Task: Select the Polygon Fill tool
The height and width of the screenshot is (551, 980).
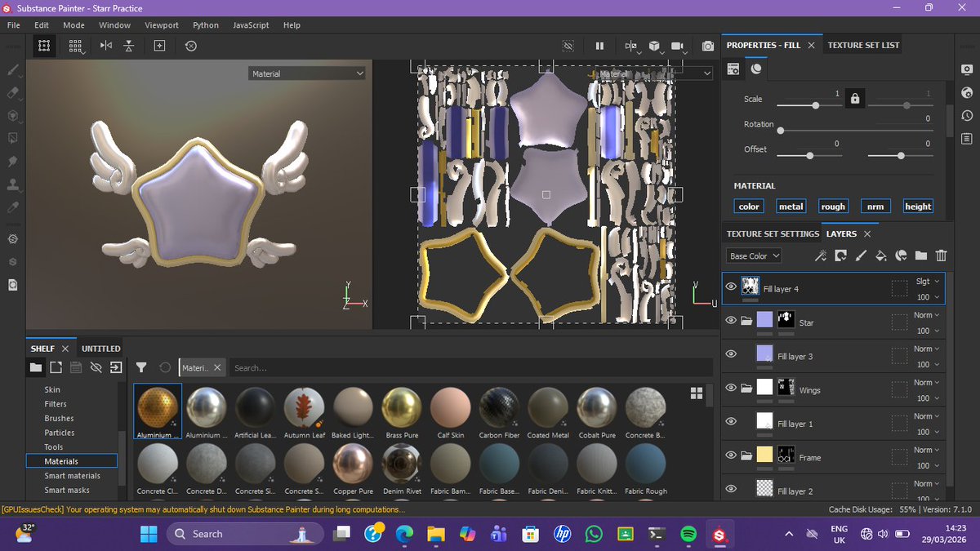Action: pos(12,139)
